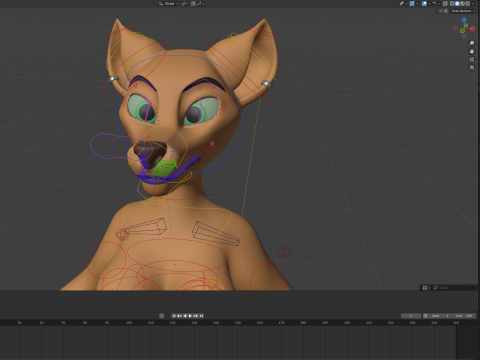
Task: Open the pivot point dropdown
Action: point(185,4)
